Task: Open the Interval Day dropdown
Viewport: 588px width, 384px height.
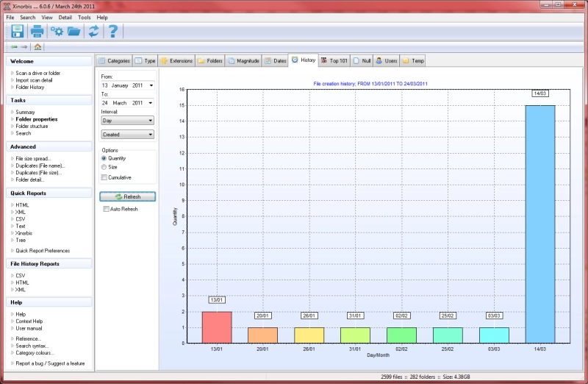Action: pyautogui.click(x=127, y=121)
